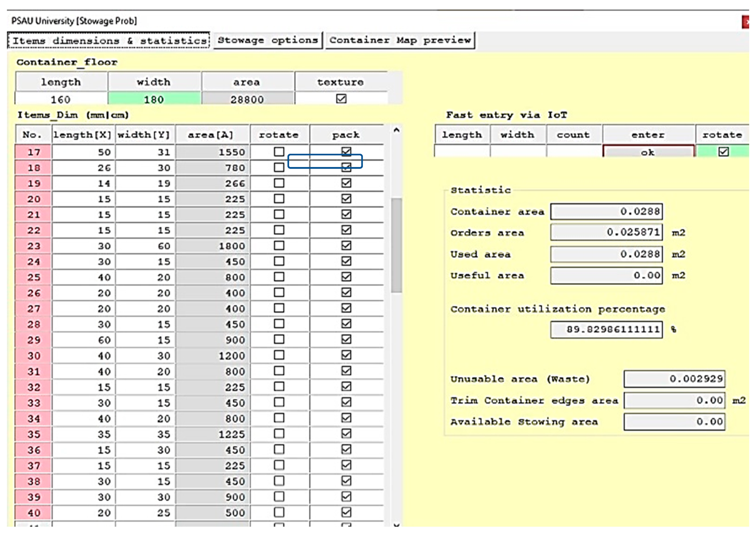Uncheck pack for item 40
Viewport: 756px width, 536px height.
(x=346, y=512)
